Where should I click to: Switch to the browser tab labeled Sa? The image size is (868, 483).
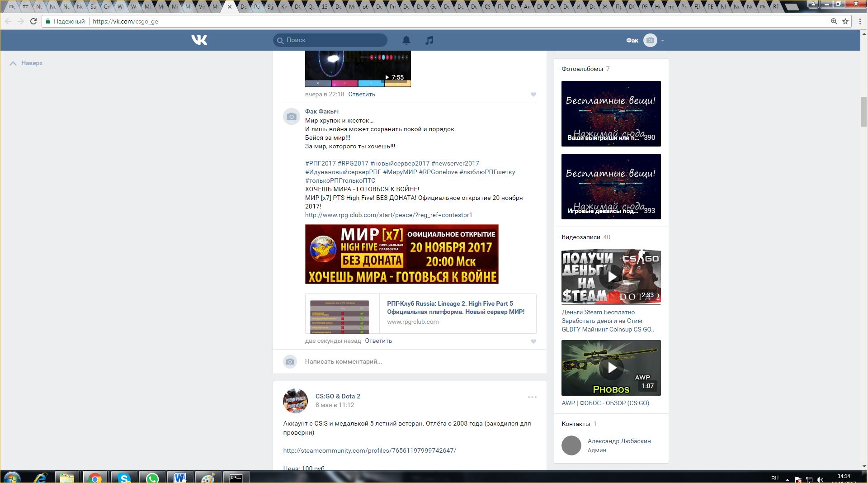coord(93,7)
